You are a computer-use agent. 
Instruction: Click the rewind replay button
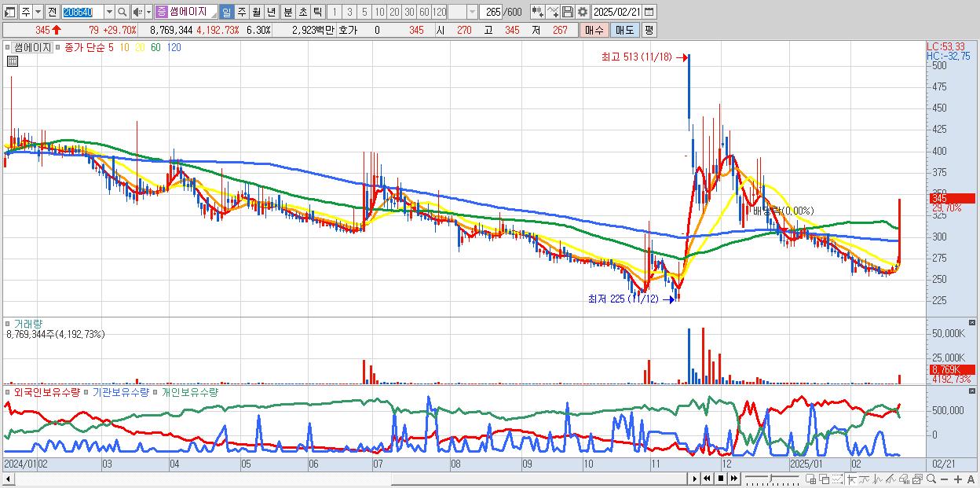[707, 479]
